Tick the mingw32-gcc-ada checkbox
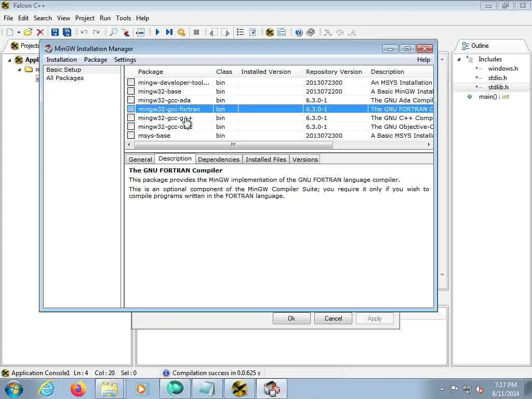 click(x=131, y=100)
